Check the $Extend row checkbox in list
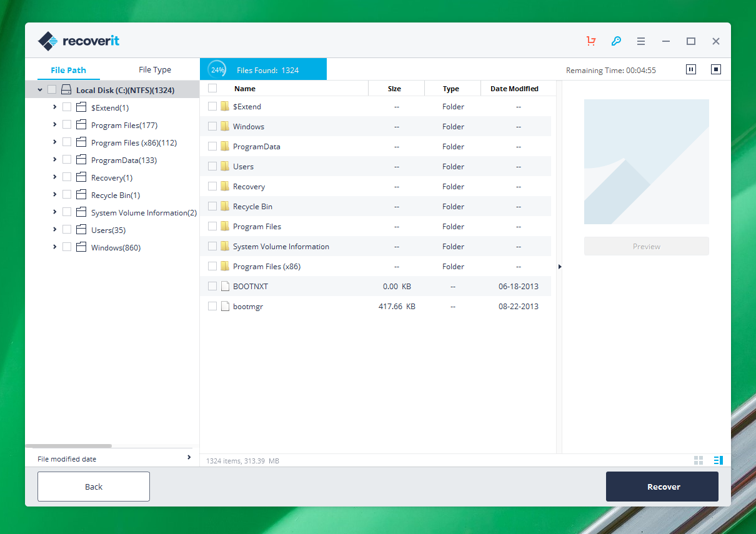This screenshot has height=534, width=756. (x=212, y=106)
